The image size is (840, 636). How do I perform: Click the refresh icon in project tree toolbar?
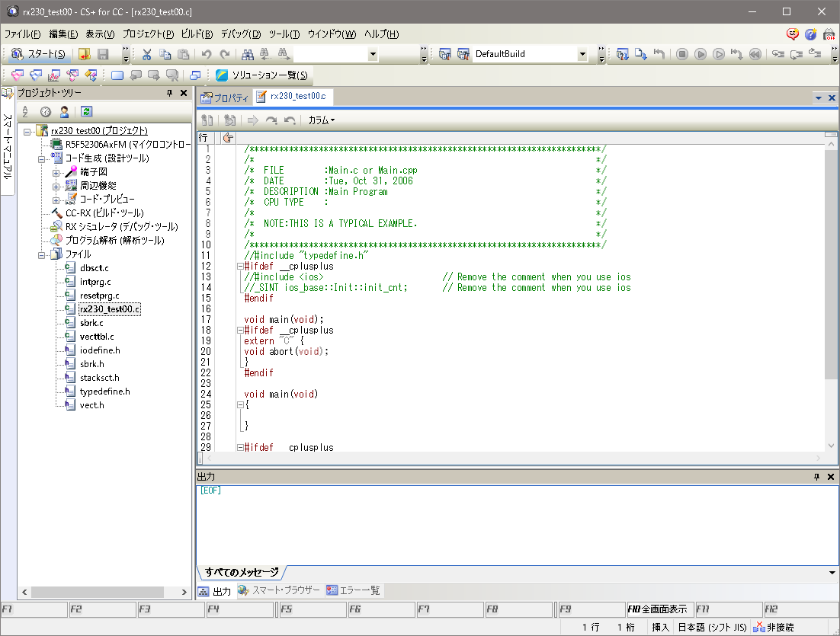point(86,111)
